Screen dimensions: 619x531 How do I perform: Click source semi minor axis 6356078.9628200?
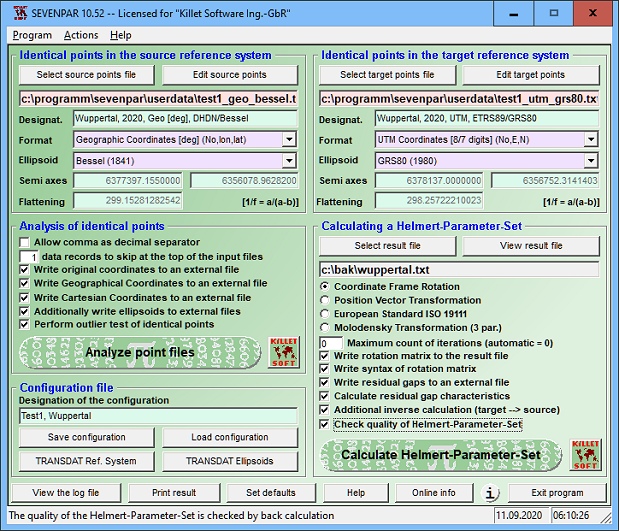(x=244, y=181)
